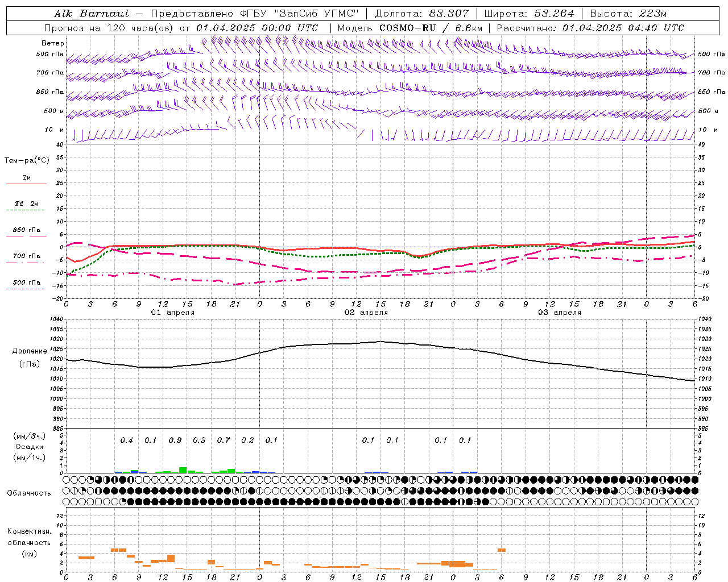Click the Ветер section label
This screenshot has height=582, width=728.
[x=52, y=43]
